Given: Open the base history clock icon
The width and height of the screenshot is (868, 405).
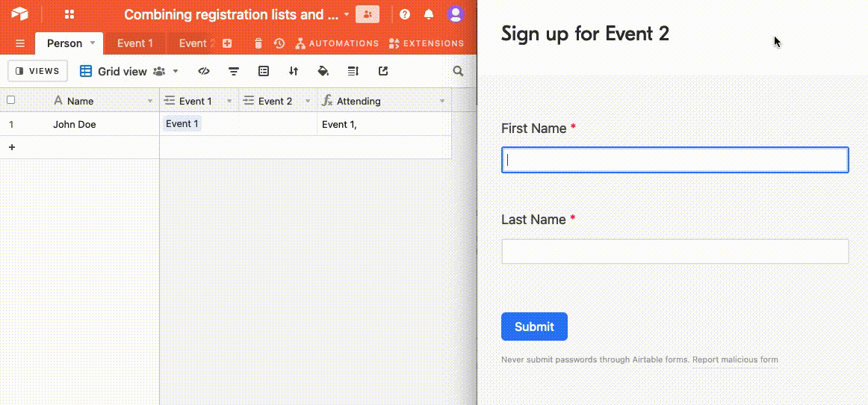Looking at the screenshot, I should 279,43.
